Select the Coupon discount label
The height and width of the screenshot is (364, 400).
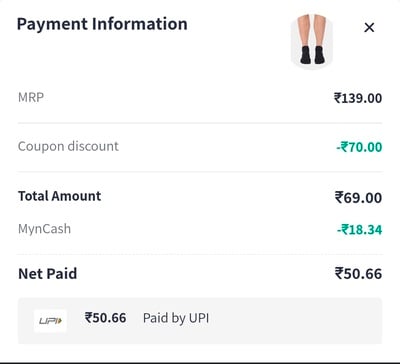68,147
